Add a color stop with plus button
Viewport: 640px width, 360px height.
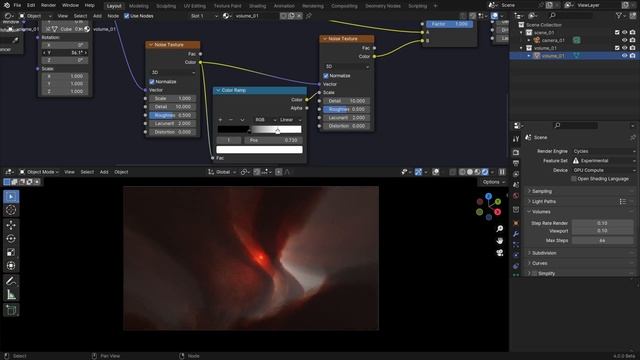point(220,120)
